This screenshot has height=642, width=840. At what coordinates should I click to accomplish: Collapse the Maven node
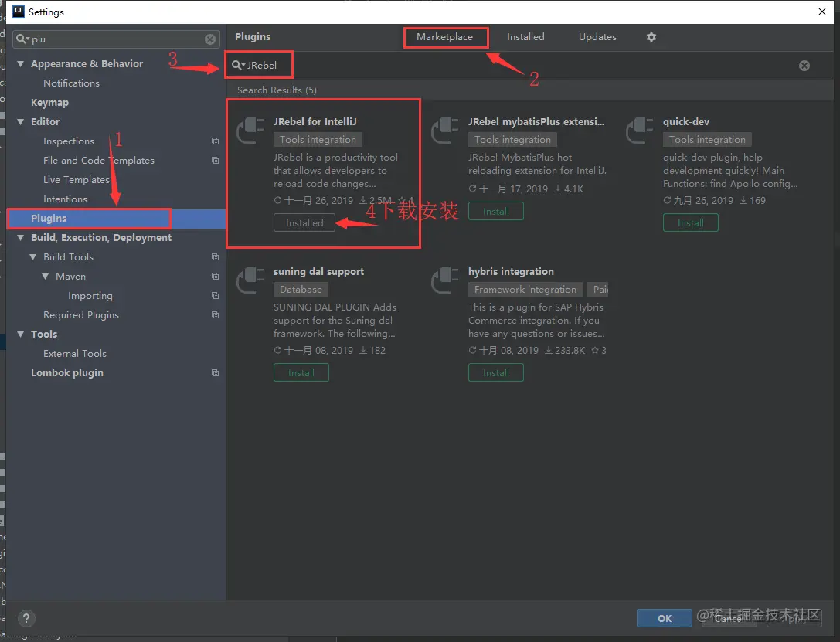[46, 277]
